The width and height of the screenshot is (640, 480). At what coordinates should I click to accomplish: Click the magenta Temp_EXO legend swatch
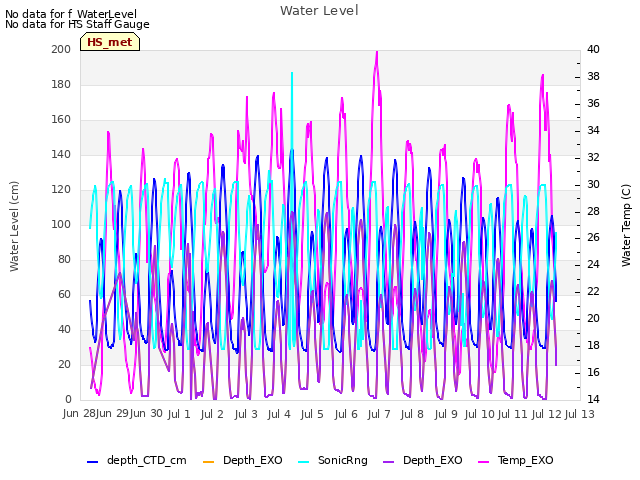(483, 462)
